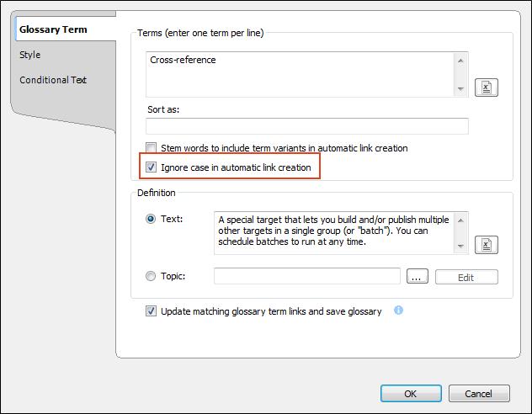Click the Cancel button
Viewport: 532px width, 414px height.
point(479,394)
